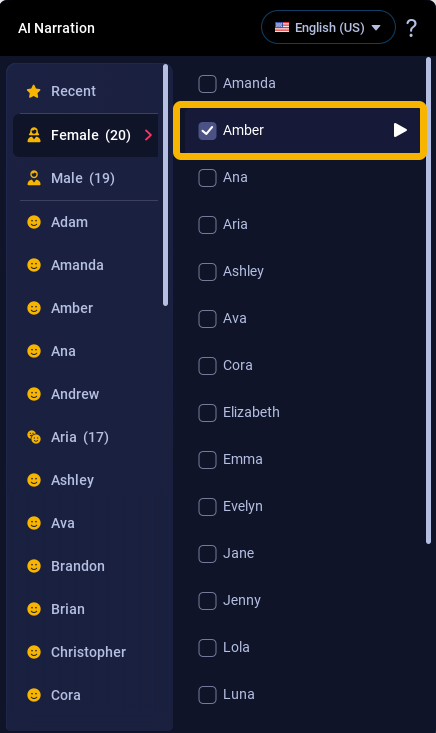Expand the Female category red chevron
Image resolution: width=436 pixels, height=733 pixels.
coord(148,135)
